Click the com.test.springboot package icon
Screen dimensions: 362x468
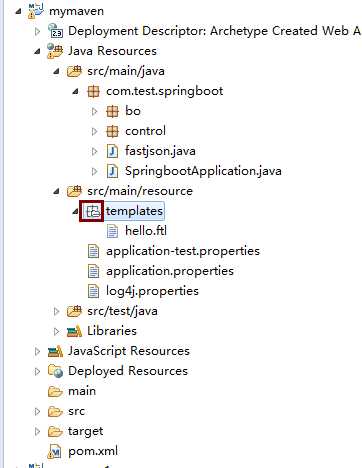point(93,91)
